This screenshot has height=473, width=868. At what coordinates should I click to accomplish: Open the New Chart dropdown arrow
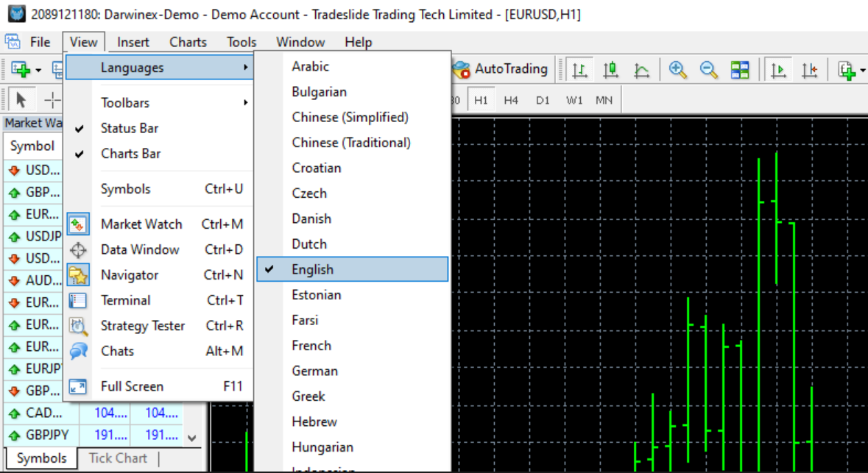(x=38, y=71)
